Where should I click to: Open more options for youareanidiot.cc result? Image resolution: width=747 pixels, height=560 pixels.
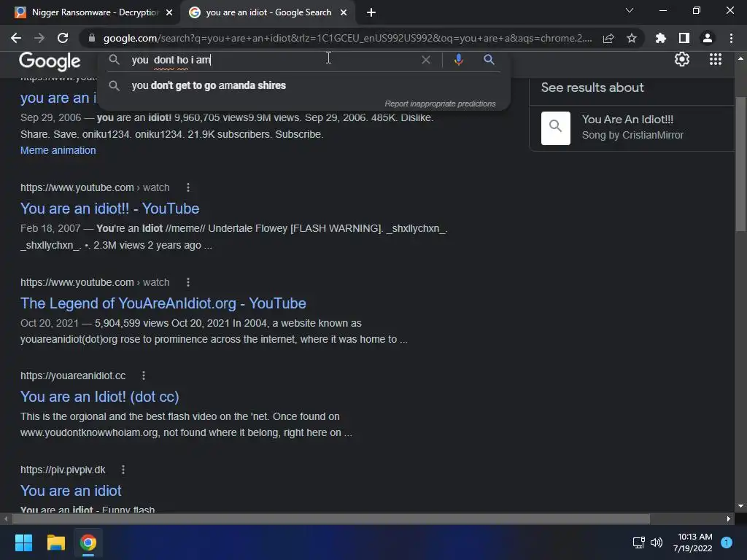coord(144,376)
